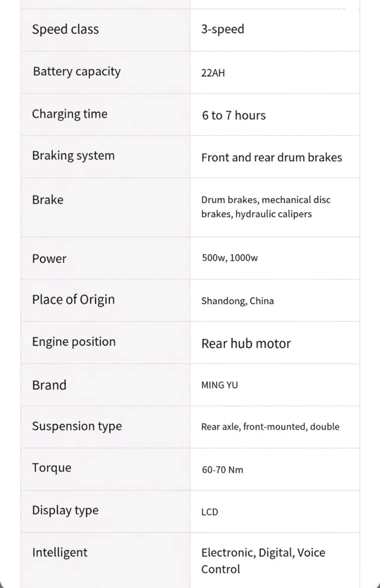
Task: Click the 3-speed value
Action: [x=222, y=29]
